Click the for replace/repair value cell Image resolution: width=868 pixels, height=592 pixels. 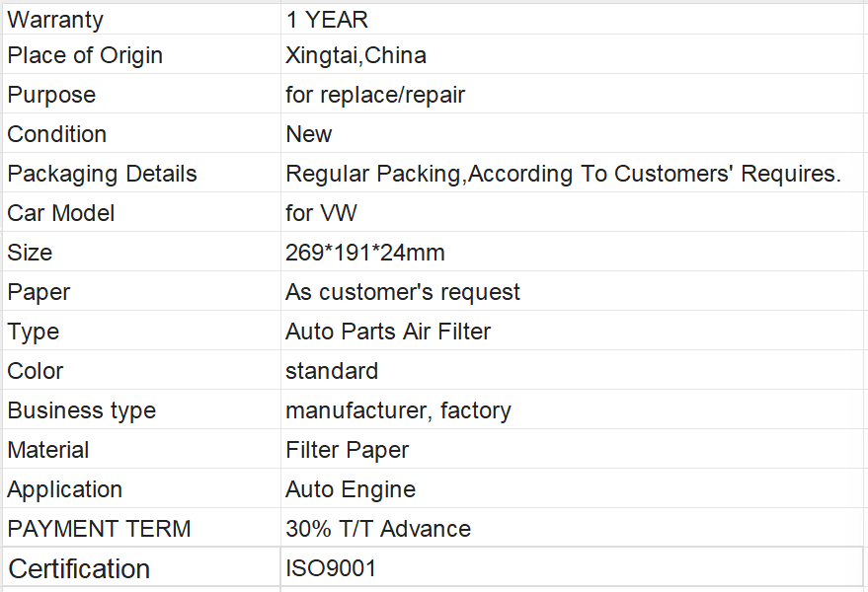click(x=573, y=94)
